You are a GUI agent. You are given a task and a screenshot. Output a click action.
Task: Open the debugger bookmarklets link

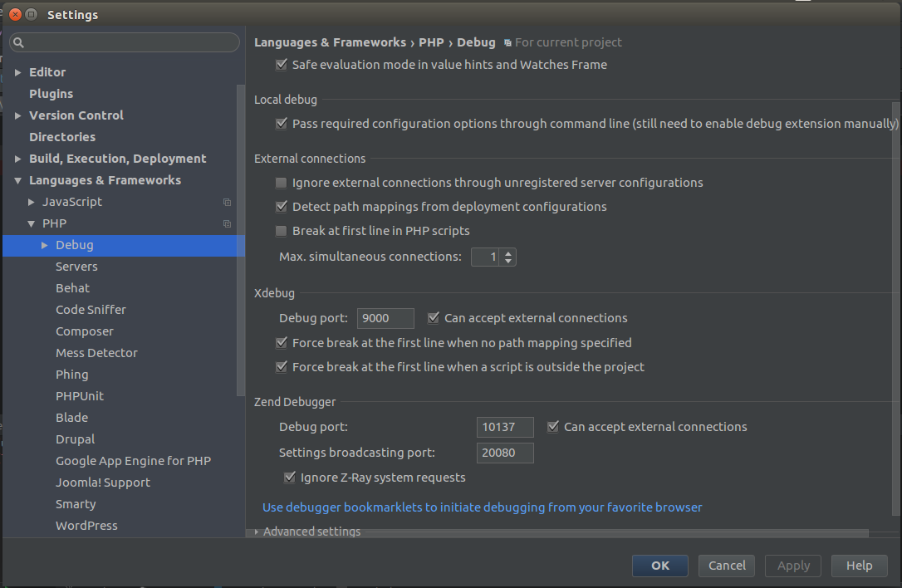pos(482,507)
